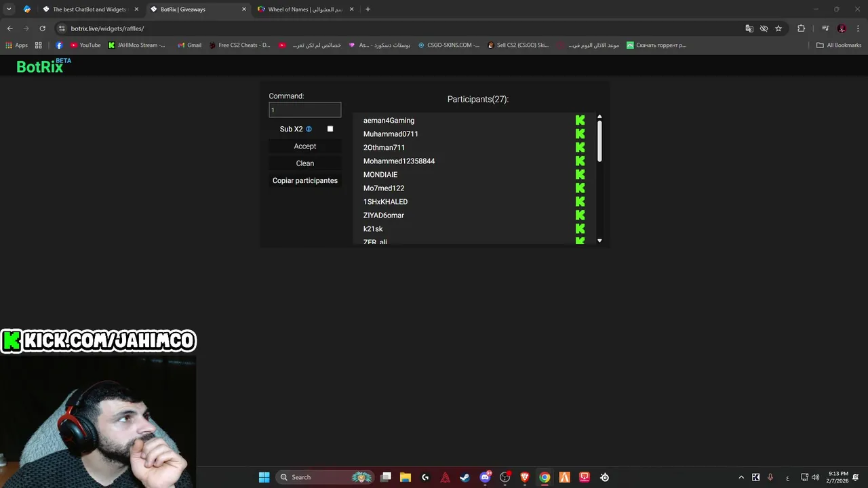Screen dimensions: 868x488
Task: Open a new browser tab
Action: [x=368, y=9]
